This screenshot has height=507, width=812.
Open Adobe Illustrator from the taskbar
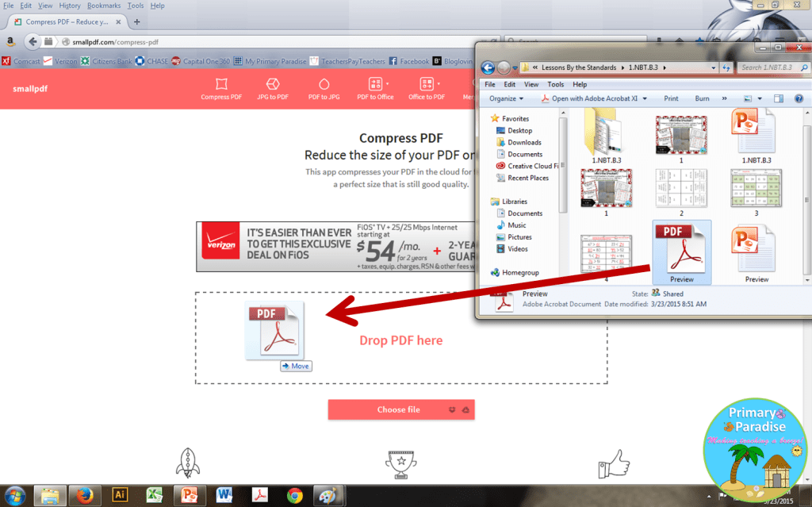point(120,495)
